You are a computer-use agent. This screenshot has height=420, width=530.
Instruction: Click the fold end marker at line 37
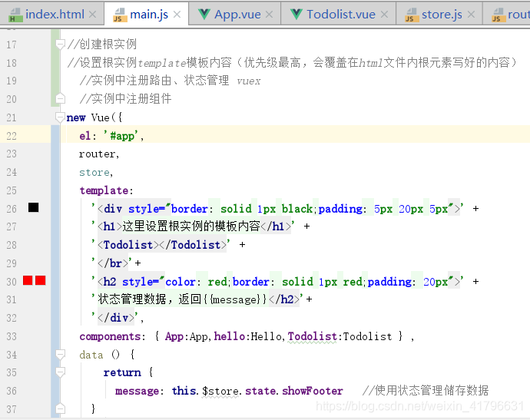click(x=60, y=408)
